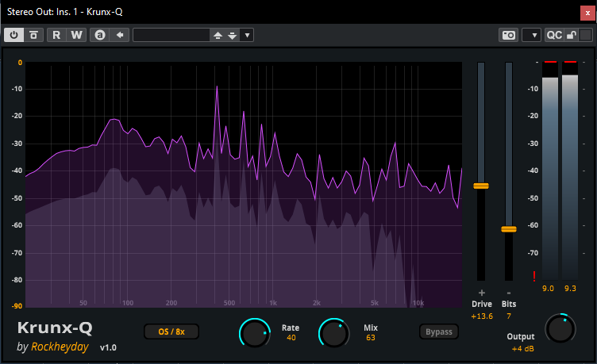The width and height of the screenshot is (597, 364).
Task: Click the v1.0 version label
Action: click(108, 347)
